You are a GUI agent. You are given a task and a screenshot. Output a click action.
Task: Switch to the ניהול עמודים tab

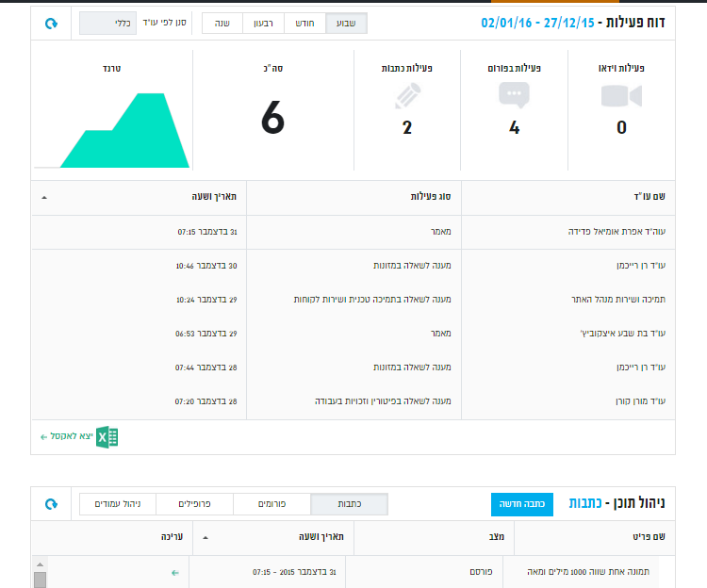coord(118,504)
